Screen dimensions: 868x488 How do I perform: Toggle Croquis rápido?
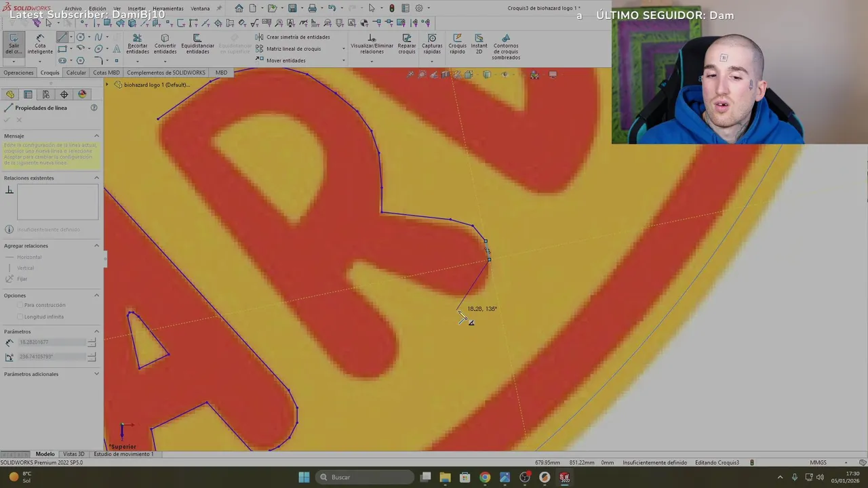click(x=457, y=45)
